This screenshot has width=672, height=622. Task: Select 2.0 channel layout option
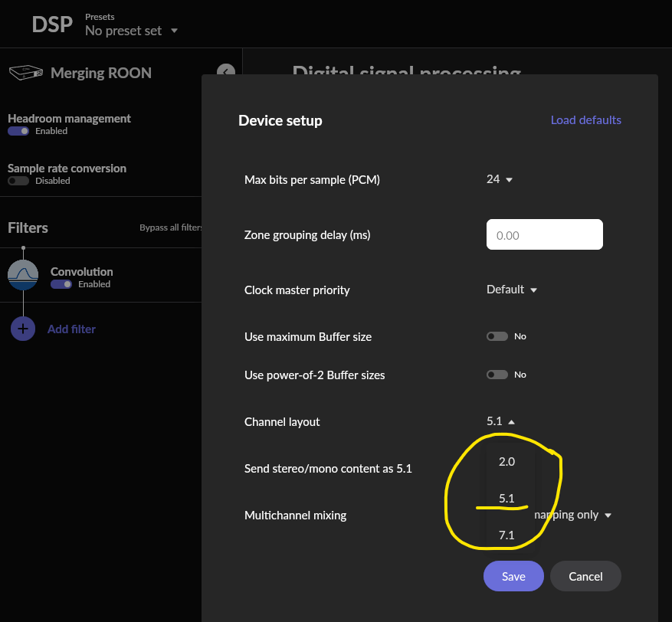506,461
